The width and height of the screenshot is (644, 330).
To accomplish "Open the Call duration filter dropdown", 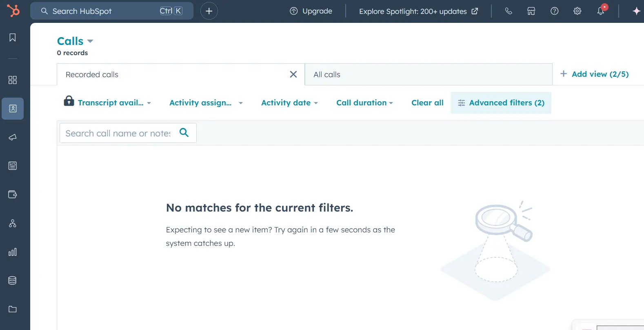I will click(364, 103).
